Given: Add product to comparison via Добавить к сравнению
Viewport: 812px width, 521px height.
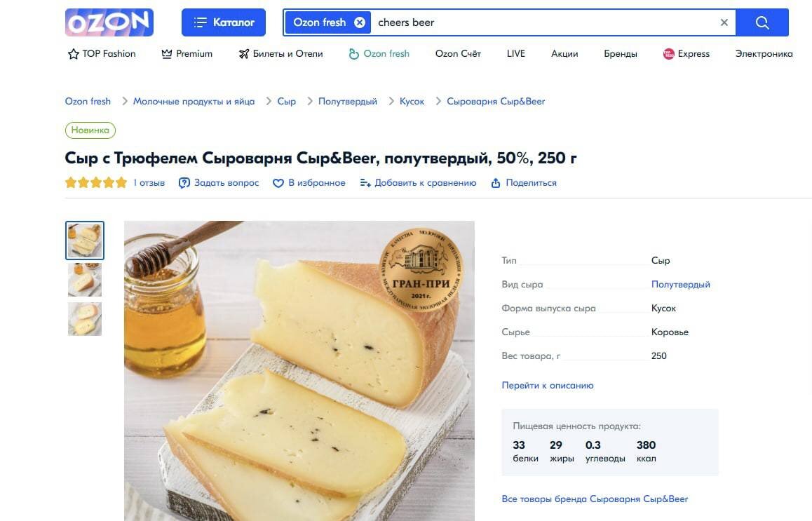Looking at the screenshot, I should click(x=418, y=183).
